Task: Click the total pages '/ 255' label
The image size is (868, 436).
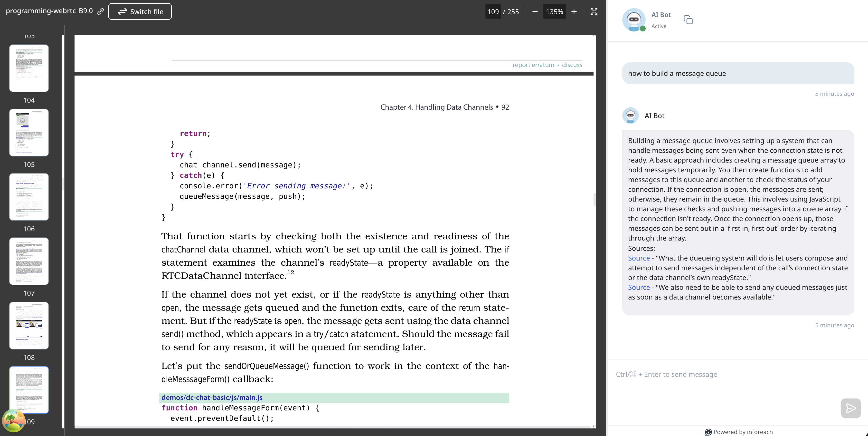Action: pyautogui.click(x=511, y=11)
